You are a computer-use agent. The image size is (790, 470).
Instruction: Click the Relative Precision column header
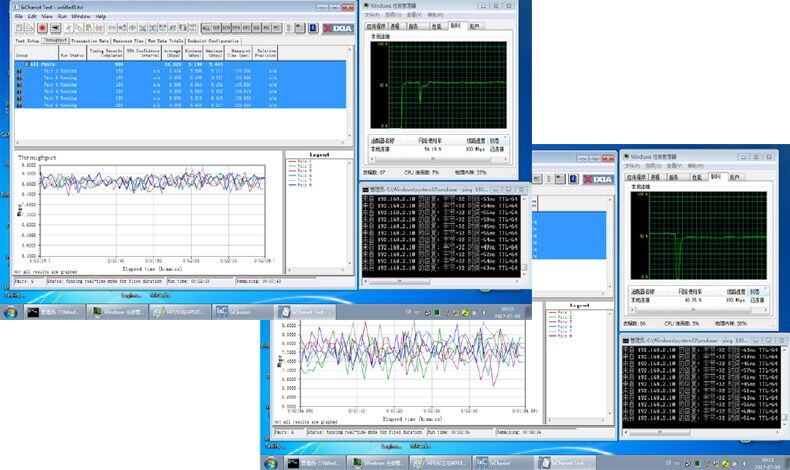click(265, 53)
